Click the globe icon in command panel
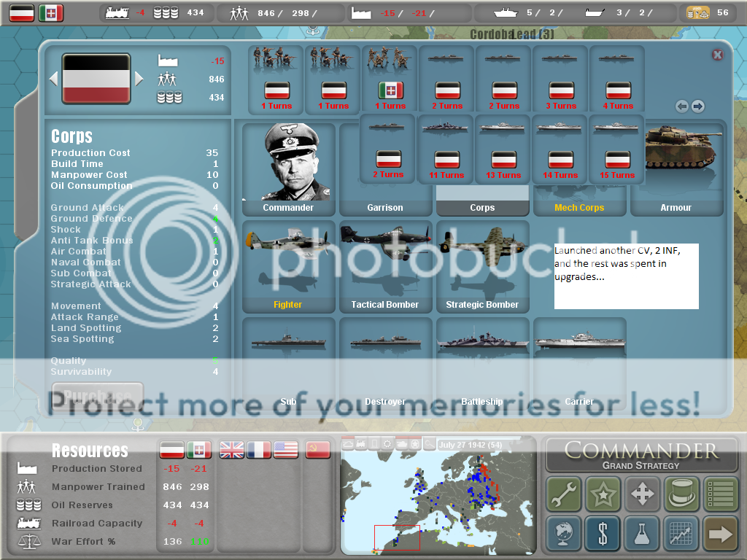 coord(563,534)
